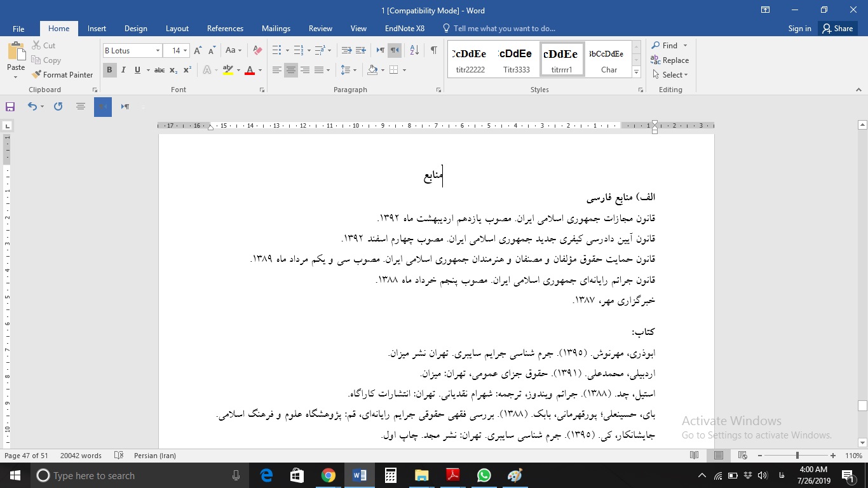This screenshot has height=488, width=868.
Task: Select the center alignment icon
Action: pos(290,70)
